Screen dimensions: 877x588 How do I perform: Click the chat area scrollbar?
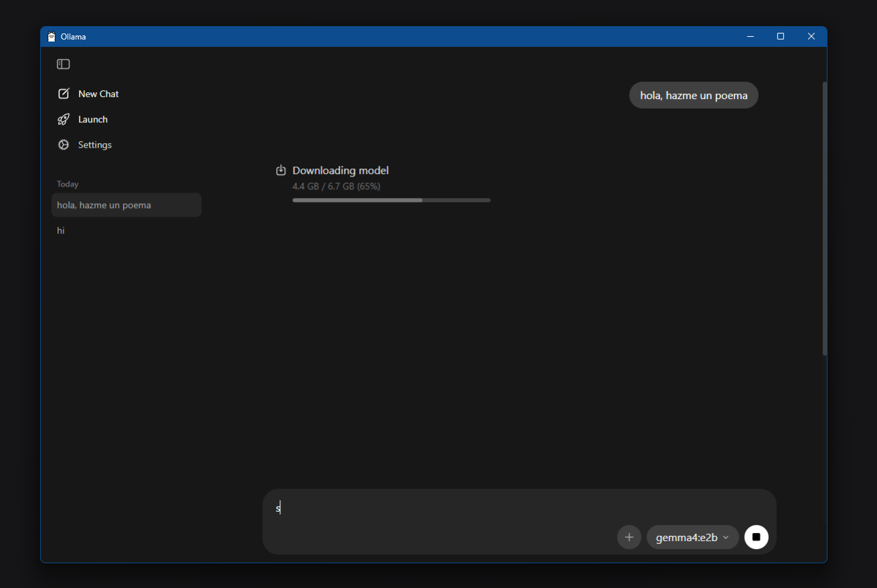[x=823, y=214]
